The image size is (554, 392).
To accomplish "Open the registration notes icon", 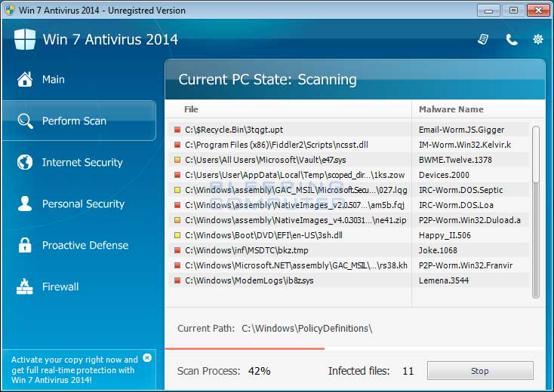I will 483,39.
